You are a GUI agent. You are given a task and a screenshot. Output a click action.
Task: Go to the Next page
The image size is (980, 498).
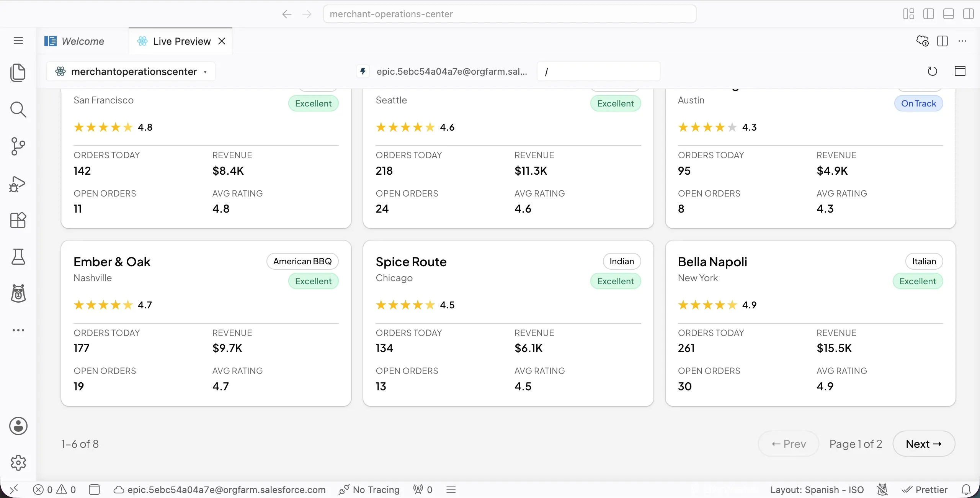924,444
